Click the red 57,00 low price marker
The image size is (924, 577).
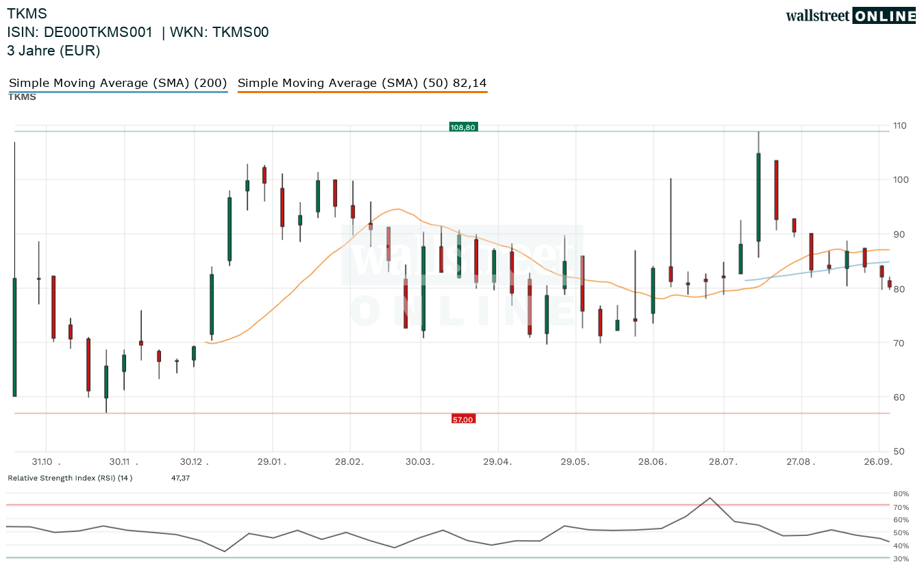(463, 419)
